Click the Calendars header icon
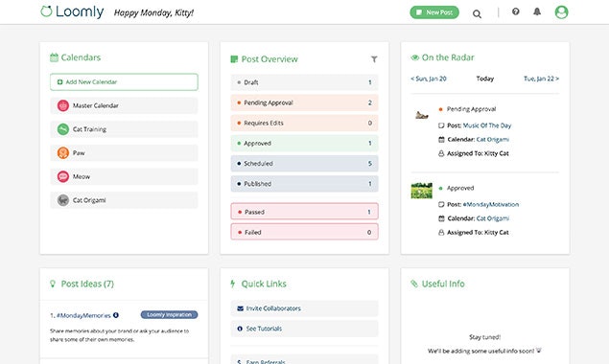The image size is (609, 364). coord(54,57)
